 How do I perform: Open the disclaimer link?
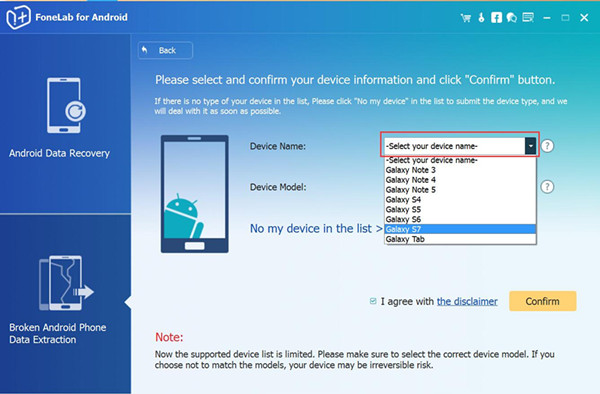click(467, 301)
